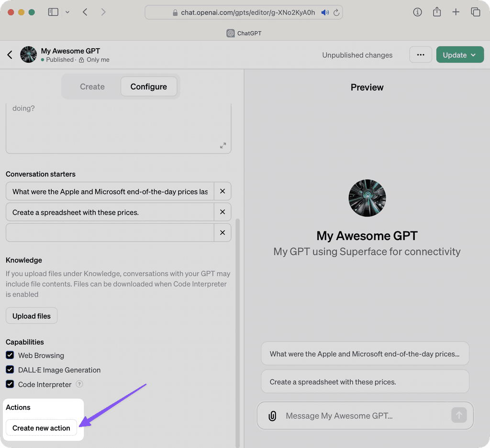490x448 pixels.
Task: Click Create new action under Actions
Action: pyautogui.click(x=41, y=428)
